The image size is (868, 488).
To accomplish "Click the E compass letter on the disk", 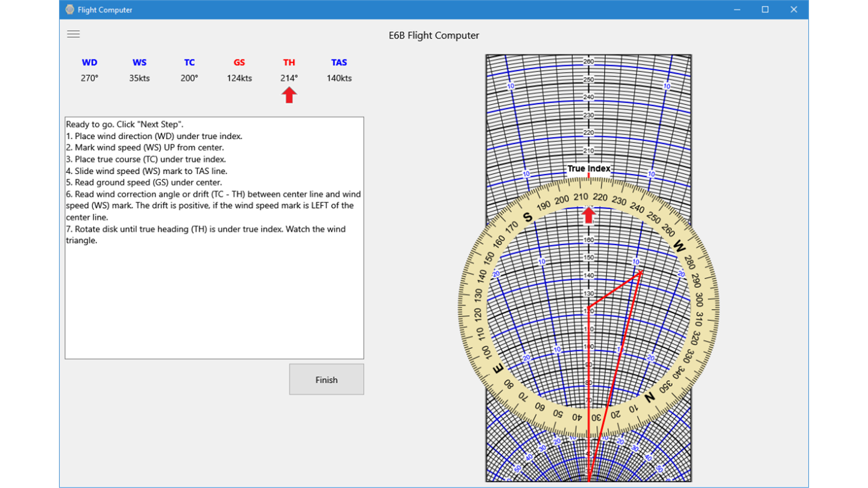I will [x=498, y=369].
